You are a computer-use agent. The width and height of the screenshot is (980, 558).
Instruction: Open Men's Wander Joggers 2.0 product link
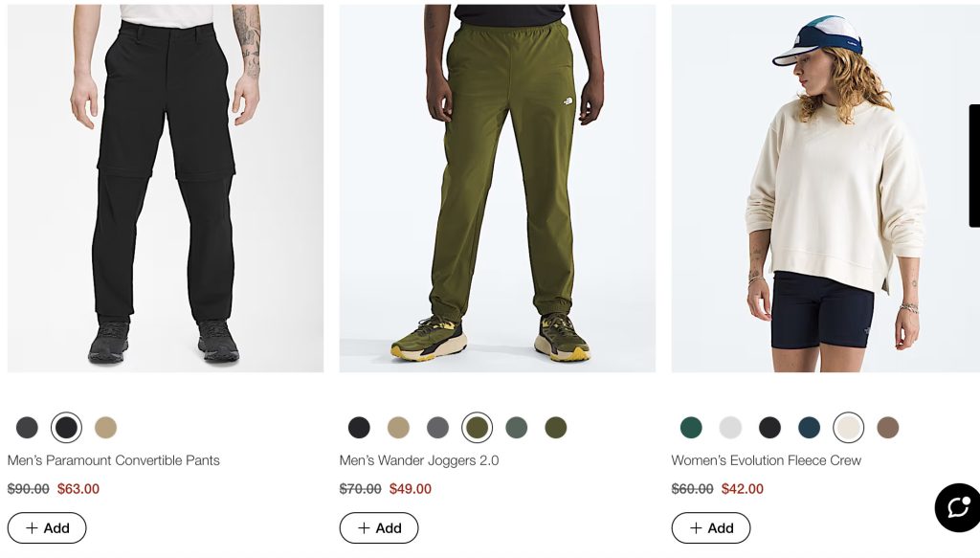pyautogui.click(x=418, y=460)
